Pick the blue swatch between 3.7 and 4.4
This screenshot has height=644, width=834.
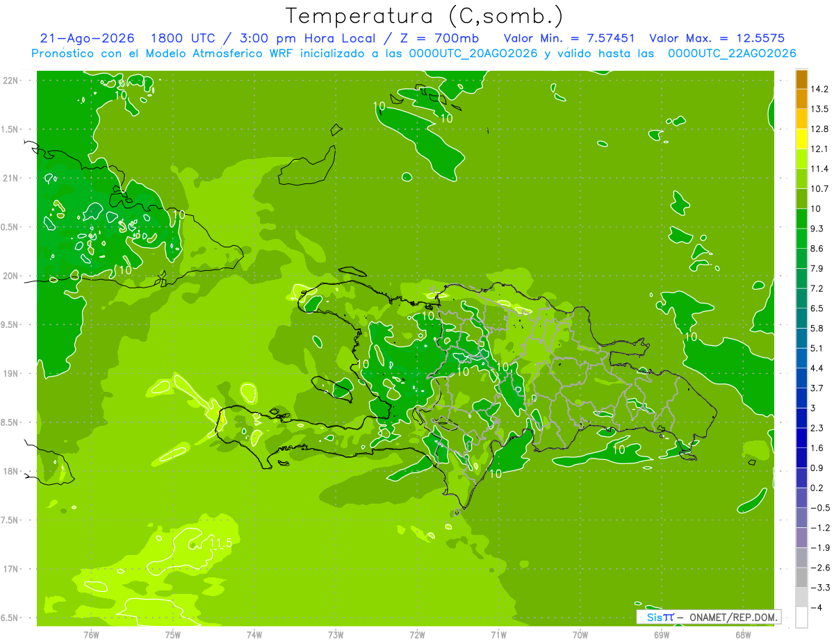(801, 378)
